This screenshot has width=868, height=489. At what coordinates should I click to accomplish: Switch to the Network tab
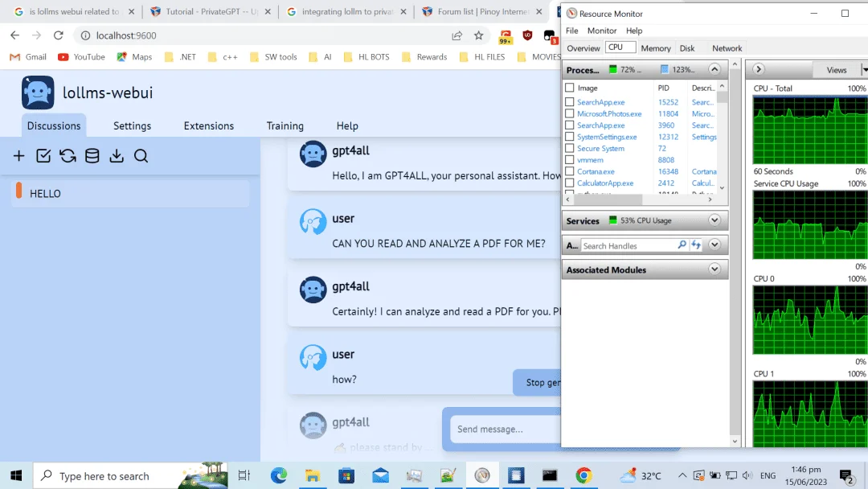(x=727, y=48)
